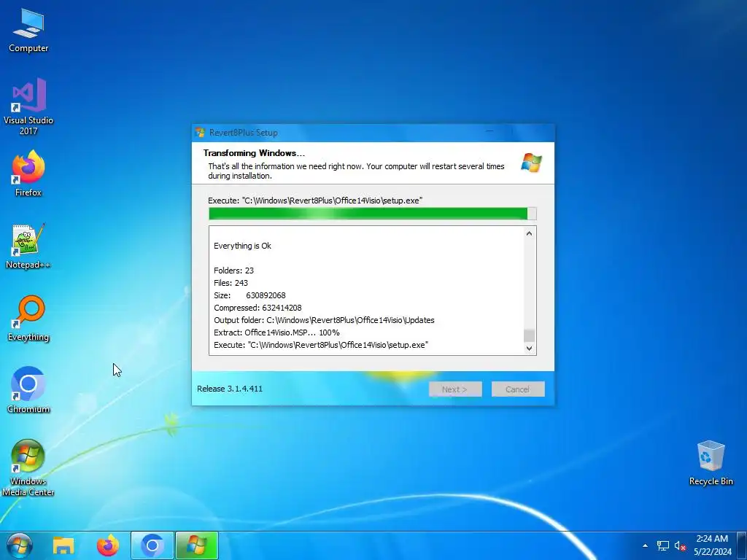Click the Execute status label above progress bar

click(x=315, y=201)
